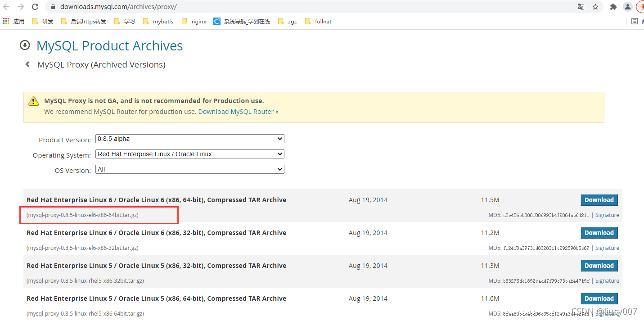Viewport: 644px width, 321px height.
Task: Open the user profile avatar icon
Action: (x=627, y=7)
